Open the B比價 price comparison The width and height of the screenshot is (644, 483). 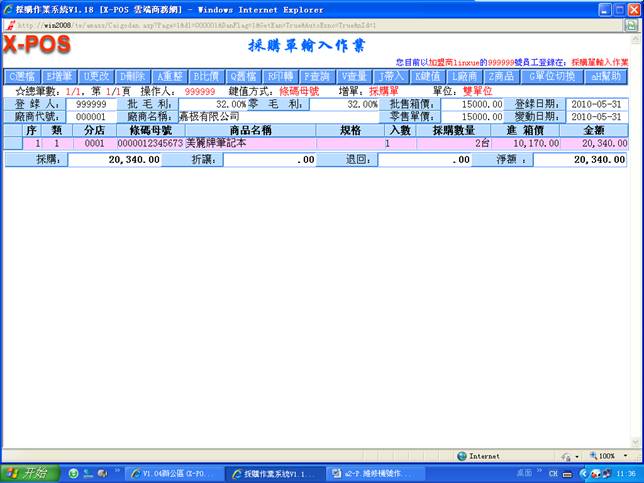click(x=207, y=76)
